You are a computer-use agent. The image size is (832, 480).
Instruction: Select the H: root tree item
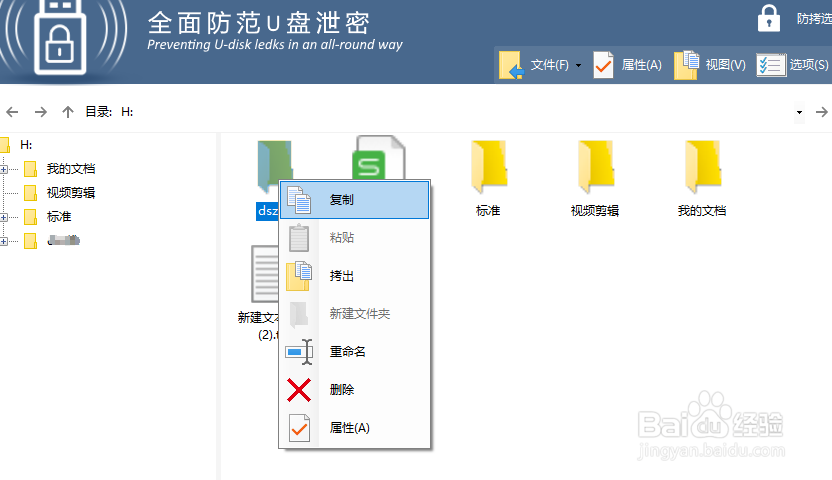click(26, 145)
